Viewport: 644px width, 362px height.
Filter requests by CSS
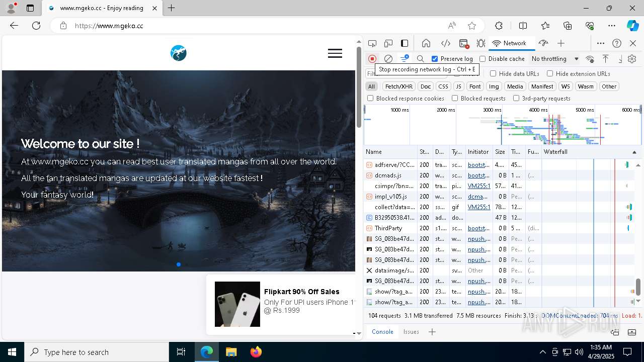pyautogui.click(x=443, y=86)
